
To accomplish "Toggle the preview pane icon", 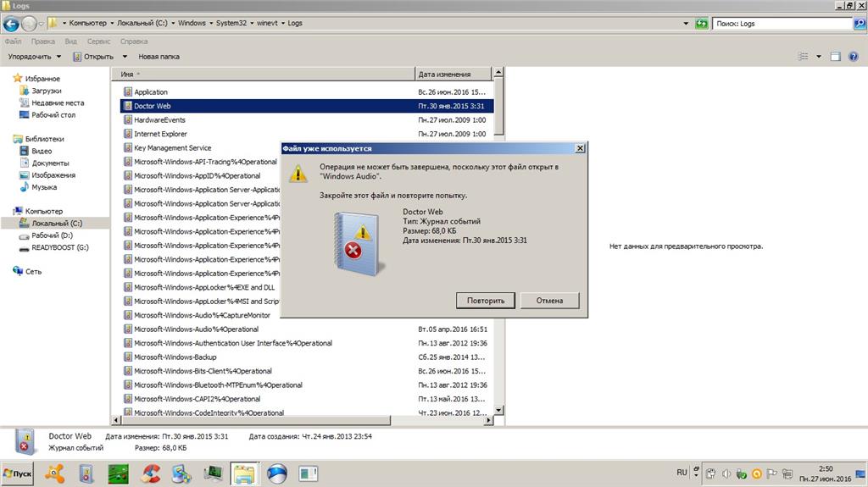I will [835, 57].
